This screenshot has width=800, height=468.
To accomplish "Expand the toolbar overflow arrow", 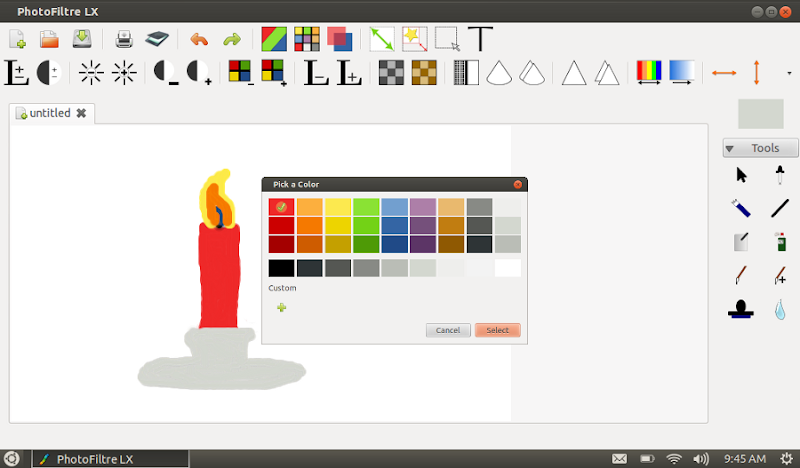I will [789, 73].
